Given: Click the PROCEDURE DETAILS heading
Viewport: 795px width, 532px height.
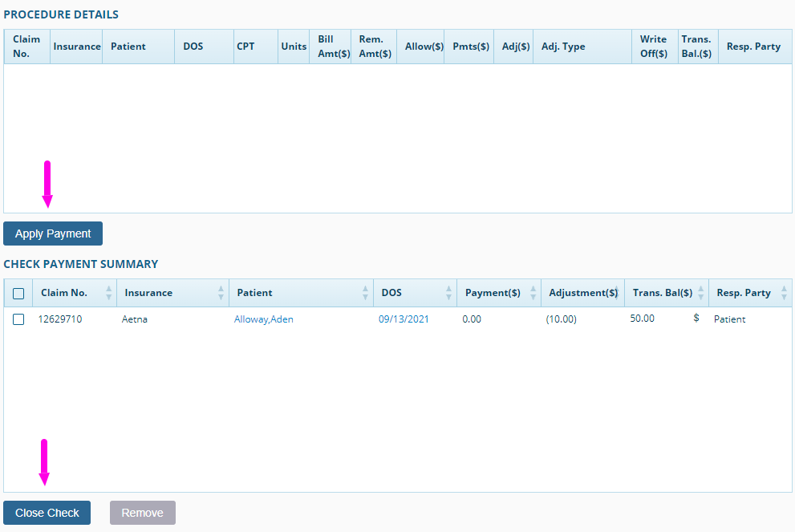Looking at the screenshot, I should [x=61, y=14].
